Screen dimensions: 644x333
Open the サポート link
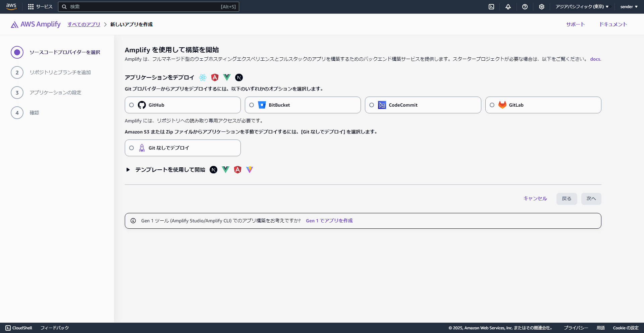[576, 24]
